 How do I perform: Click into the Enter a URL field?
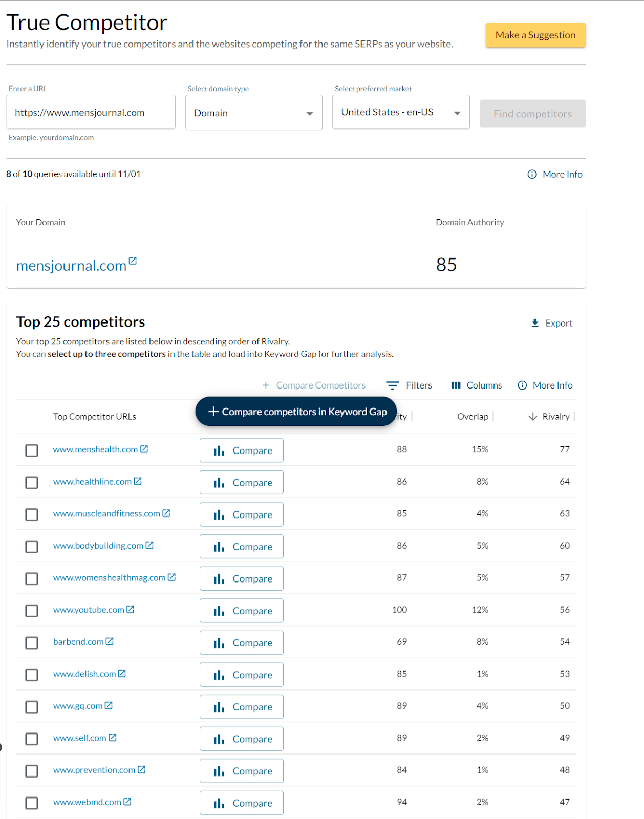91,113
